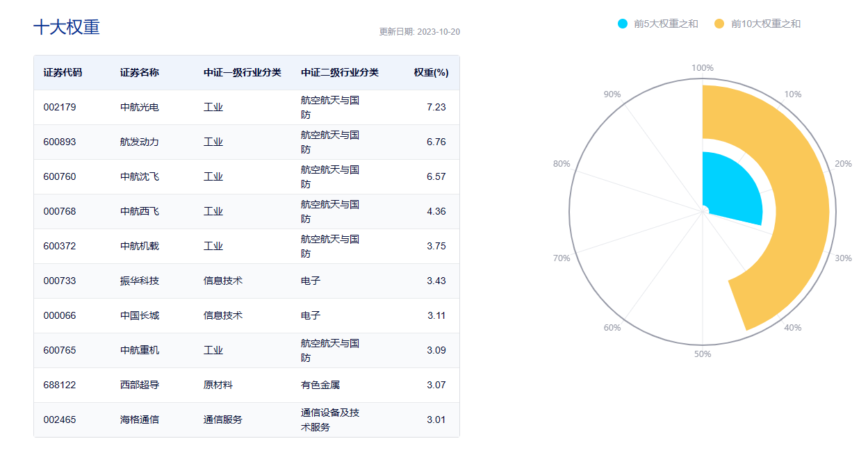Click the 中证二级行业分类 column header

coord(340,72)
